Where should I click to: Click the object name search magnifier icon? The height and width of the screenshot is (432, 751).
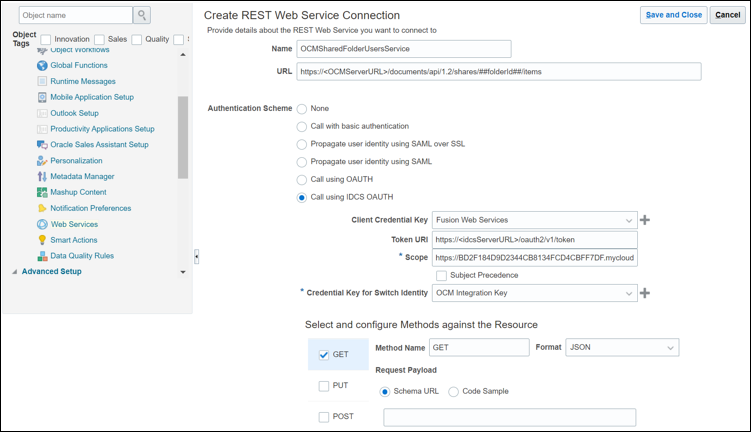142,15
